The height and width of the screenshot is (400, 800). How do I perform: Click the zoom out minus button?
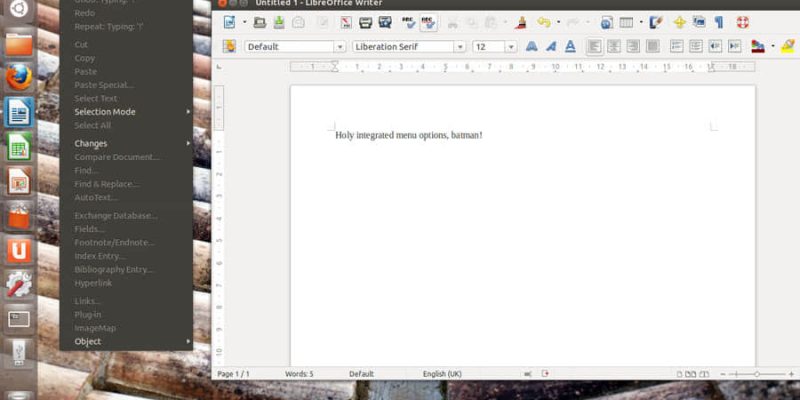(723, 374)
